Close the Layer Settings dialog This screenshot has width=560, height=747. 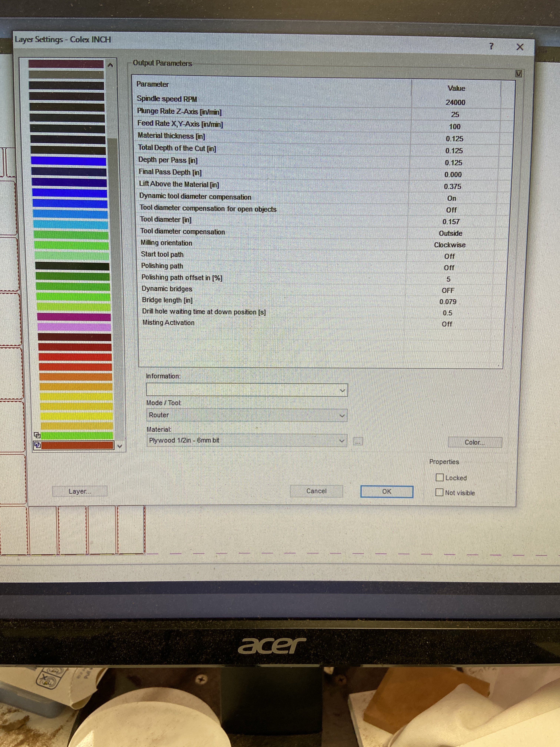click(520, 47)
